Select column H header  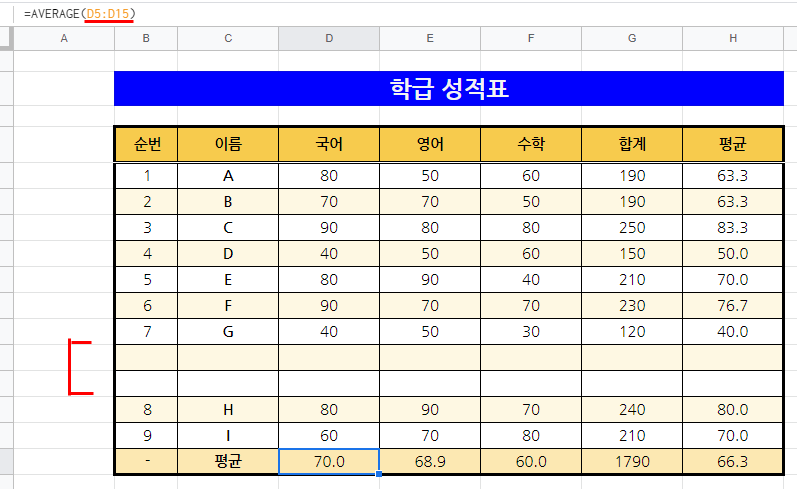pos(733,38)
